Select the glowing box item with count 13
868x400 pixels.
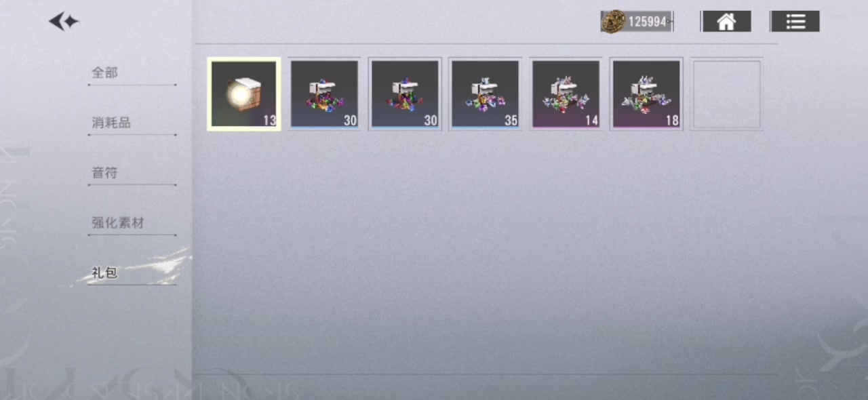[244, 94]
